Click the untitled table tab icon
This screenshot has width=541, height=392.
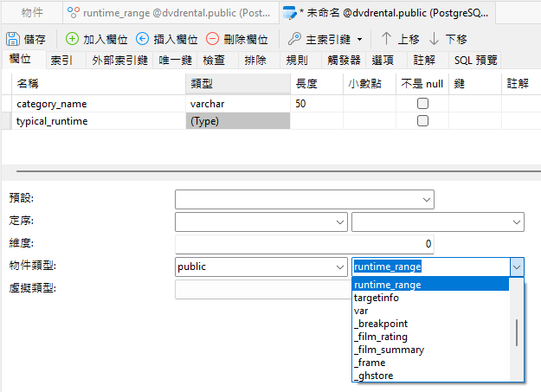pyautogui.click(x=289, y=12)
